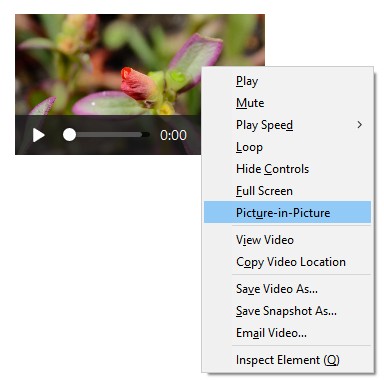Click the video seek bar scrubber knob
384x380 pixels.
click(x=69, y=135)
